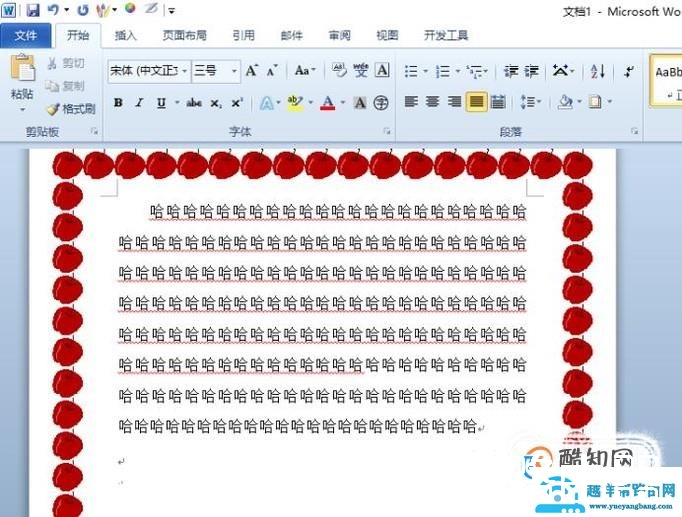The height and width of the screenshot is (517, 682).
Task: Click the Center alignment icon
Action: click(x=432, y=102)
